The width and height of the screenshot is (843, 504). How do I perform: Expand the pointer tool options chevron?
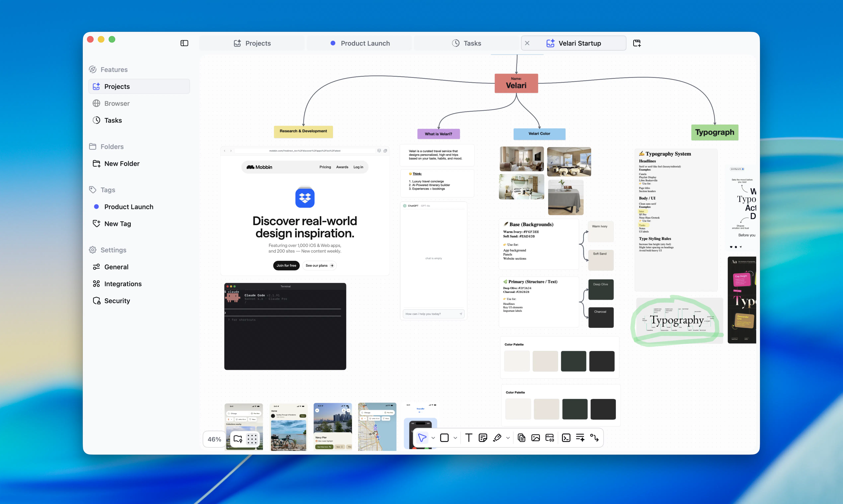[x=433, y=438]
